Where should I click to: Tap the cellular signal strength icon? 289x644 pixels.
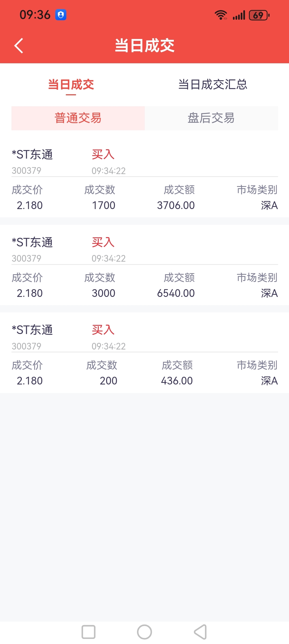click(x=239, y=15)
